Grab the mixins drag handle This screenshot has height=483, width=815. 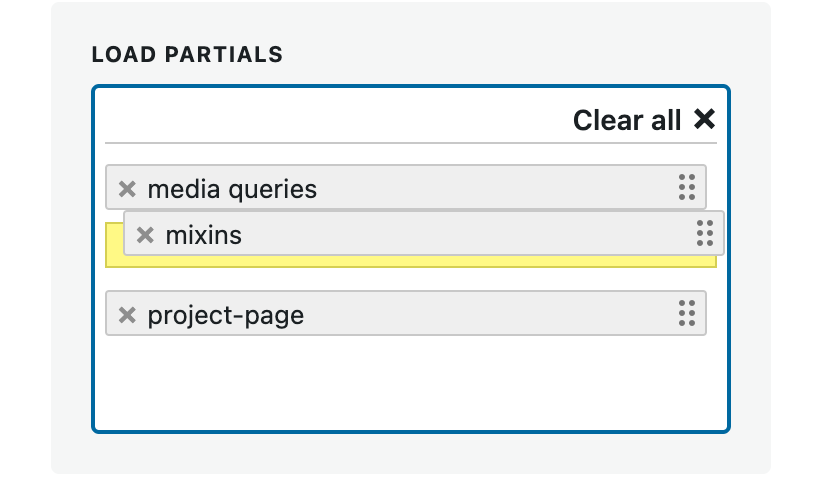[705, 233]
